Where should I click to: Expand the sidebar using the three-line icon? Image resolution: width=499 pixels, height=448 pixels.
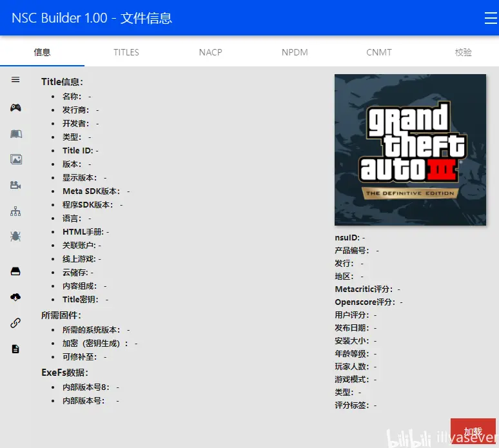[15, 79]
